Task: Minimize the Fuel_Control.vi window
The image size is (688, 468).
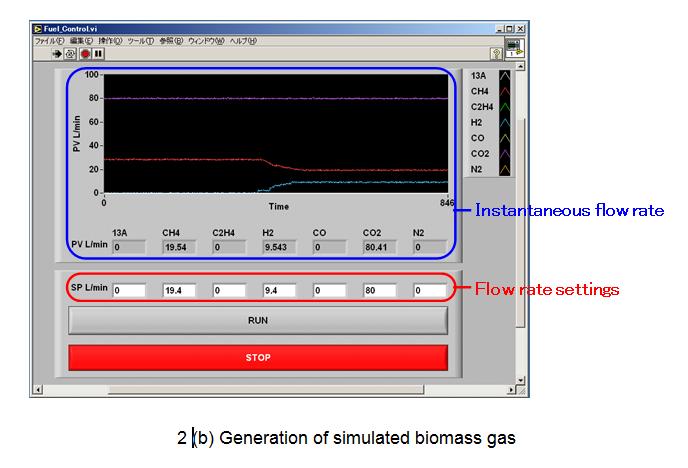Action: [500, 29]
